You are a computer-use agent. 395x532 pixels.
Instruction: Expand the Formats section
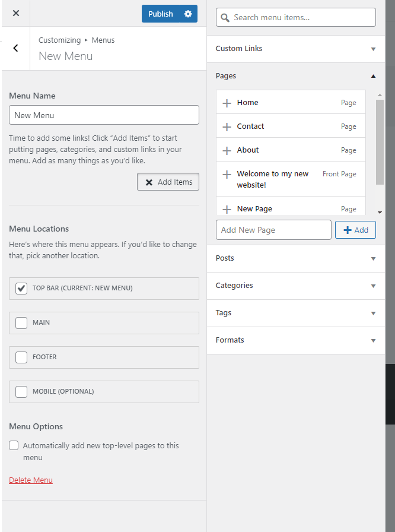[x=296, y=340]
